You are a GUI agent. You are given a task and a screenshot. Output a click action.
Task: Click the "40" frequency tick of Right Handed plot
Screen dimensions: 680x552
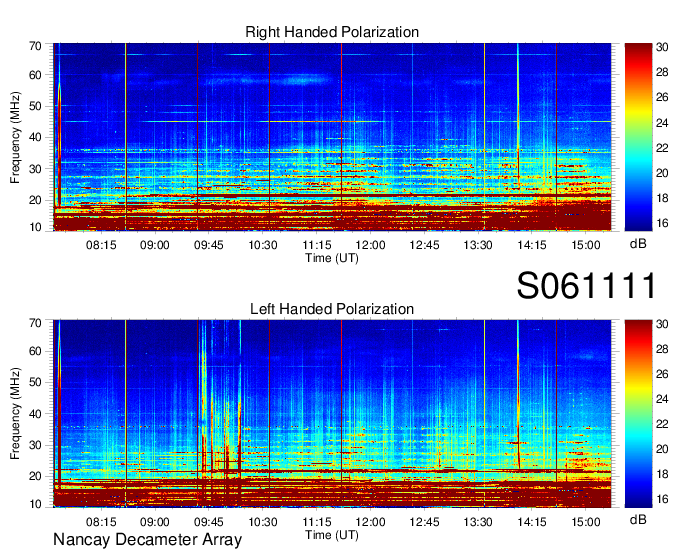[x=36, y=137]
